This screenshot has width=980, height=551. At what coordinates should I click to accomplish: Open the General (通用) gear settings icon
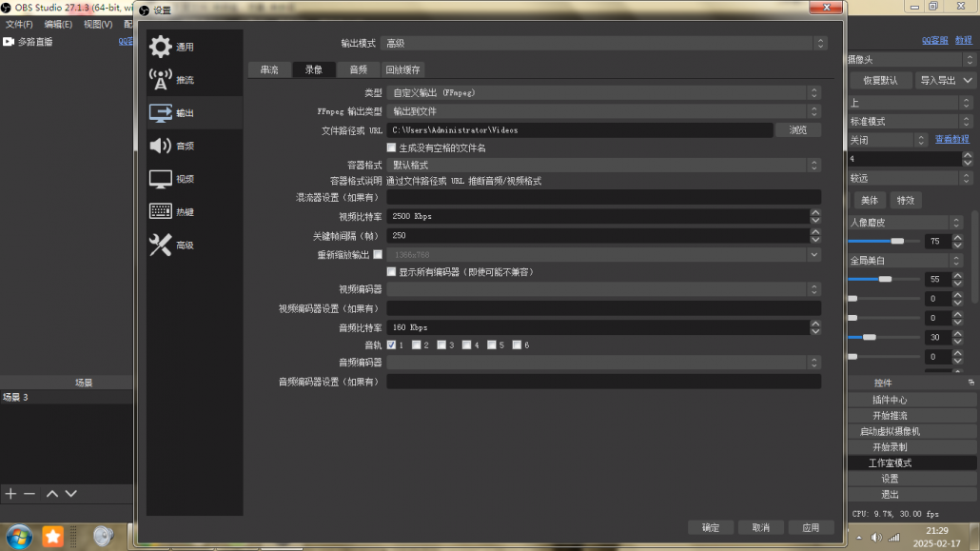click(x=161, y=47)
